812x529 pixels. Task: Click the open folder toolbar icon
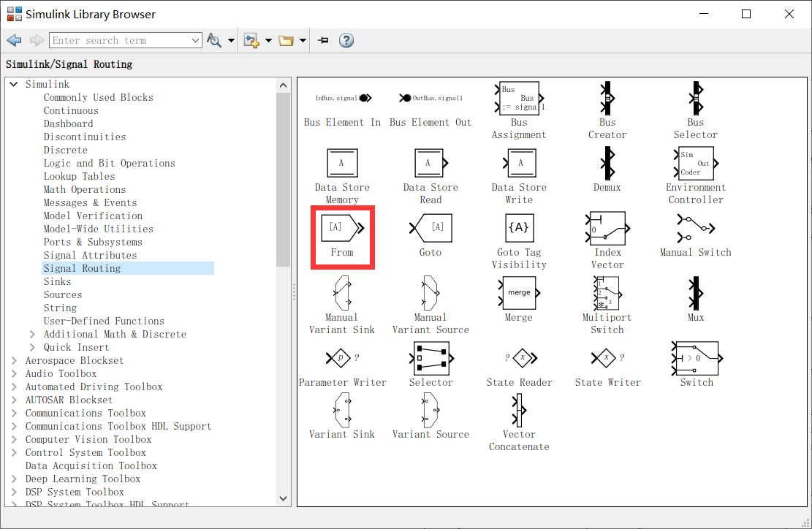(x=286, y=40)
